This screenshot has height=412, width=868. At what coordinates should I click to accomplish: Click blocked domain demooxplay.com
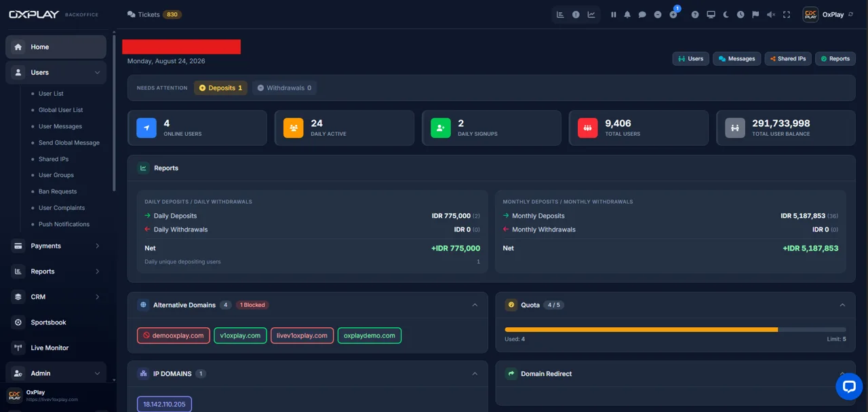174,335
